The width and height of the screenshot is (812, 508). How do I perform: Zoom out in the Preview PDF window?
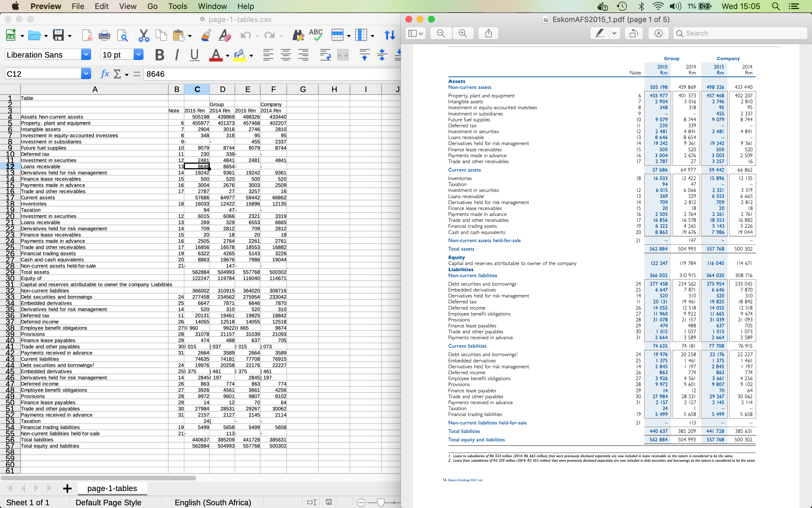click(x=441, y=33)
